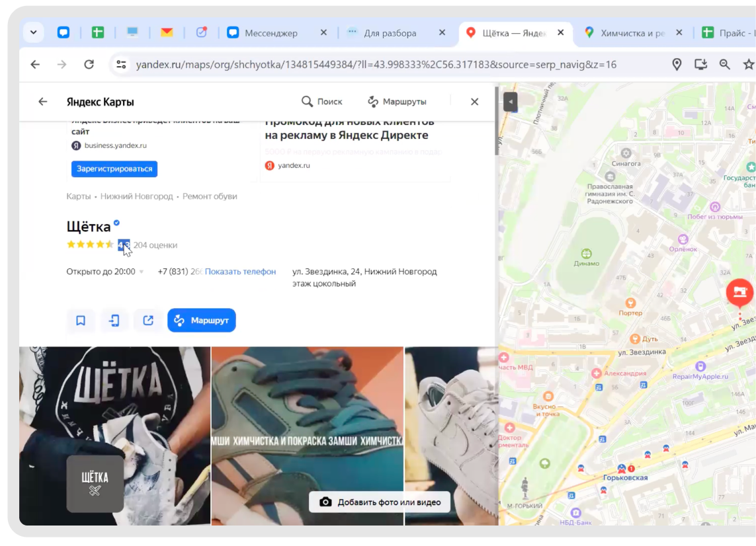The image size is (756, 546).
Task: Close the Щётка organization card
Action: (x=474, y=102)
